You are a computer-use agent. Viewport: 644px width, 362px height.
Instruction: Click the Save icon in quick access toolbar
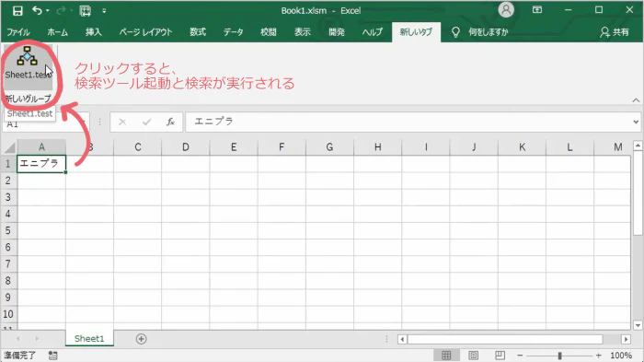coord(17,11)
